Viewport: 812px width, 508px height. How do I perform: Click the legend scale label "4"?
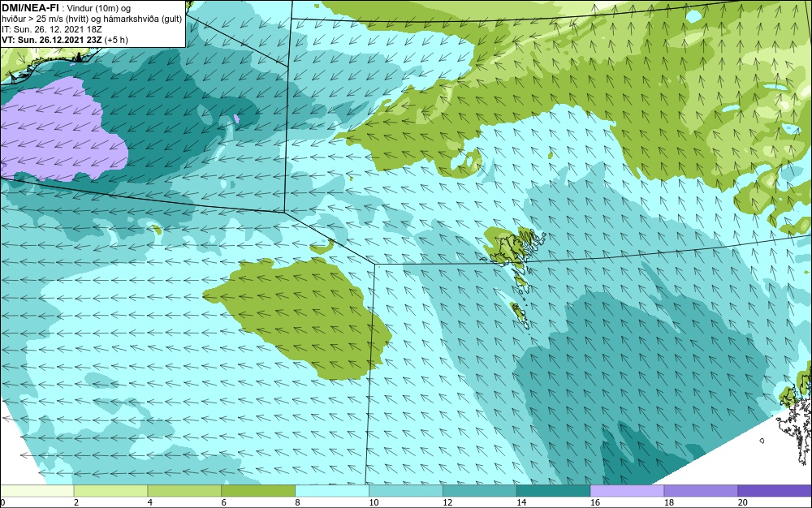click(x=150, y=502)
